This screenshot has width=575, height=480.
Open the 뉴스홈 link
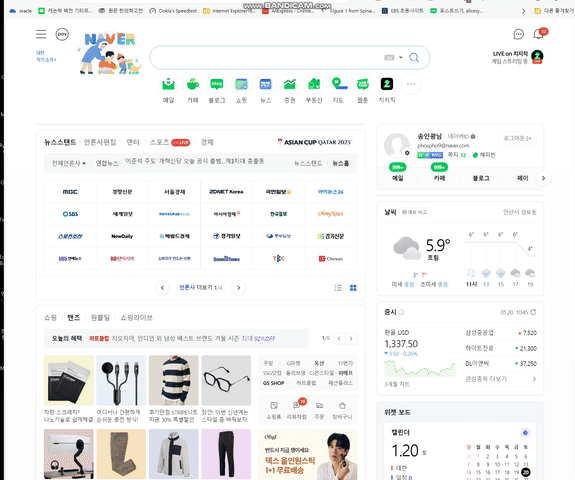[341, 163]
